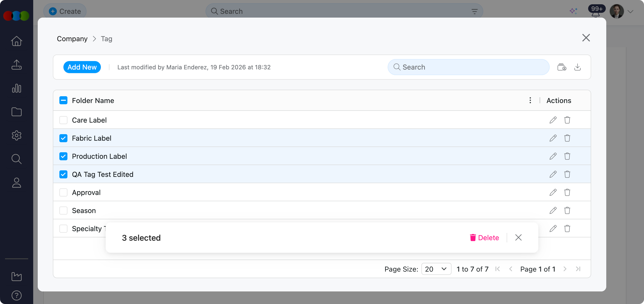Viewport: 644px width, 304px height.
Task: Open the Page Size dropdown
Action: click(436, 269)
